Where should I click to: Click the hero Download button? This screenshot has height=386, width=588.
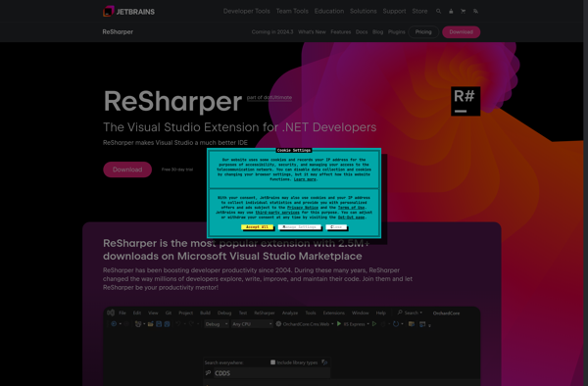(x=127, y=169)
